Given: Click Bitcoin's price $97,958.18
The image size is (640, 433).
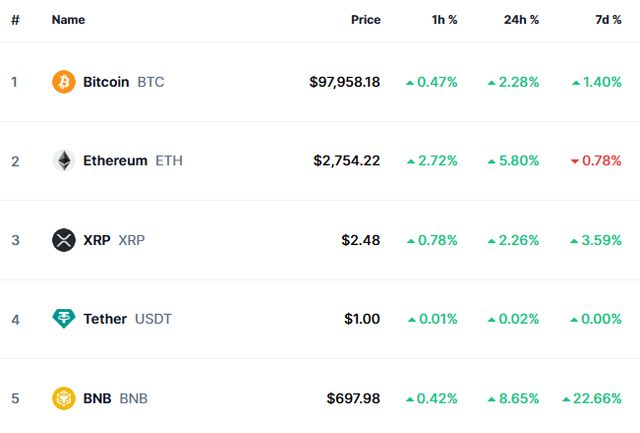Looking at the screenshot, I should [345, 82].
